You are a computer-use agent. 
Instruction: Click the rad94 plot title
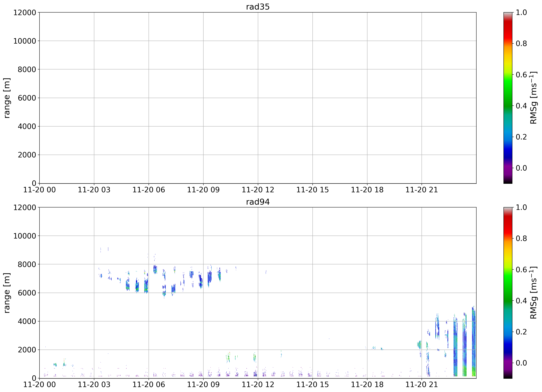coord(258,202)
